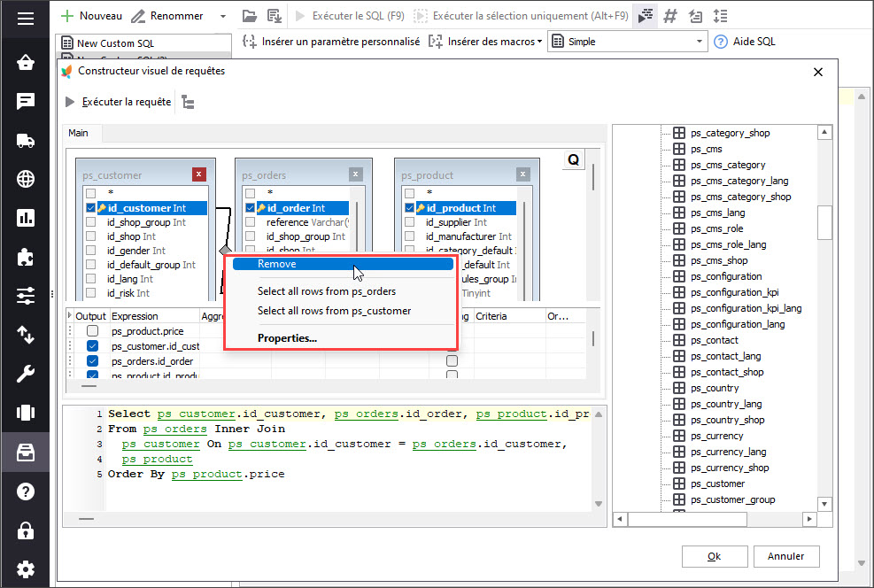Open the import export arrows sidebar icon
The image size is (874, 588).
pos(26,335)
